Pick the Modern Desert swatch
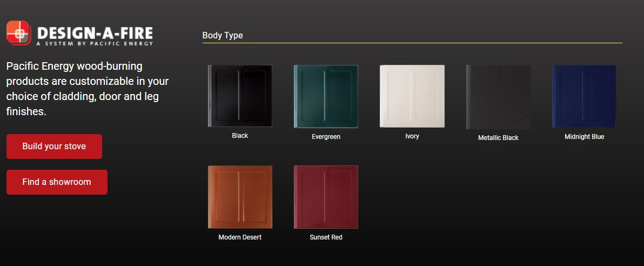This screenshot has width=644, height=266. pos(240,197)
